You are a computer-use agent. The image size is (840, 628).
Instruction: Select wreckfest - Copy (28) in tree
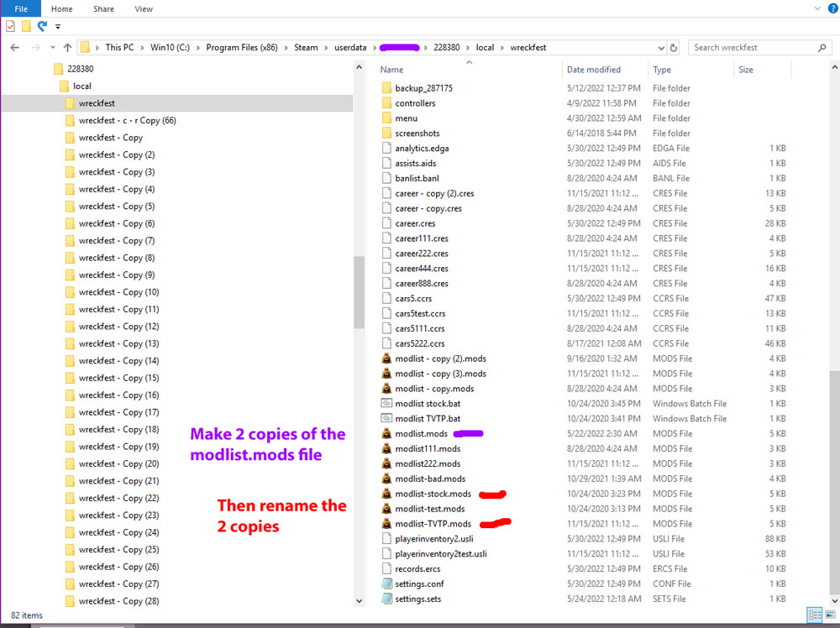click(118, 600)
